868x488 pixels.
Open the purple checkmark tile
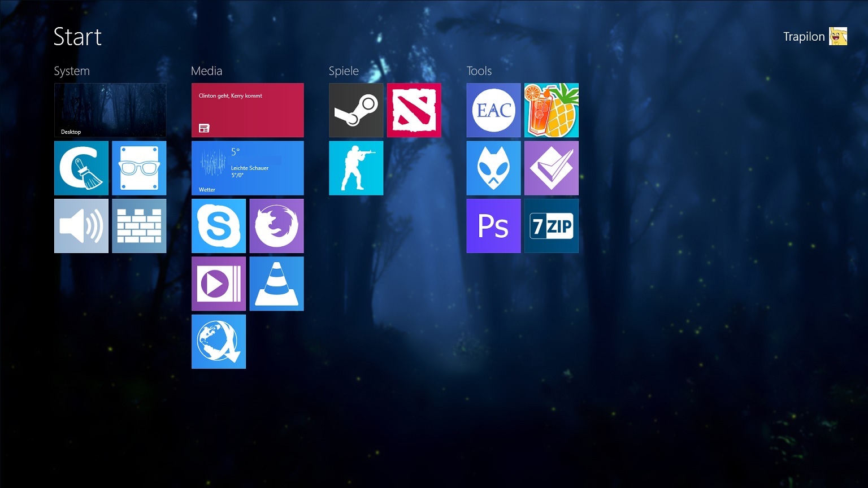pos(552,168)
